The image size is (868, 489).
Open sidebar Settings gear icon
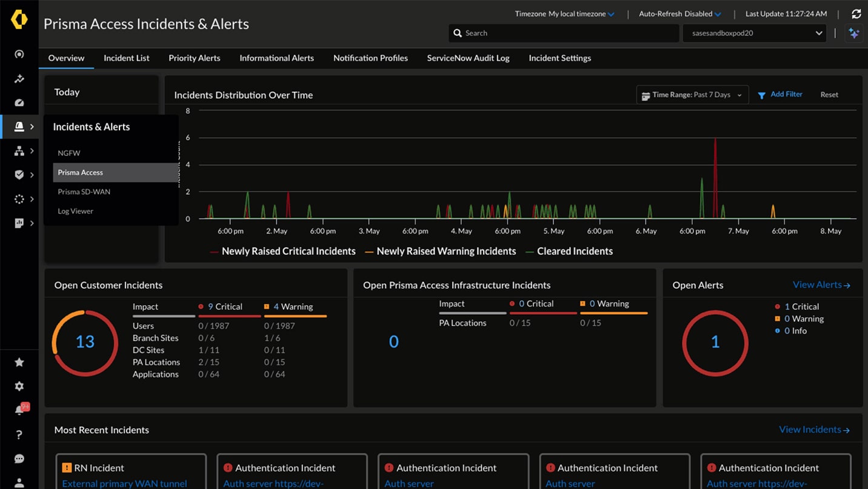(x=20, y=386)
